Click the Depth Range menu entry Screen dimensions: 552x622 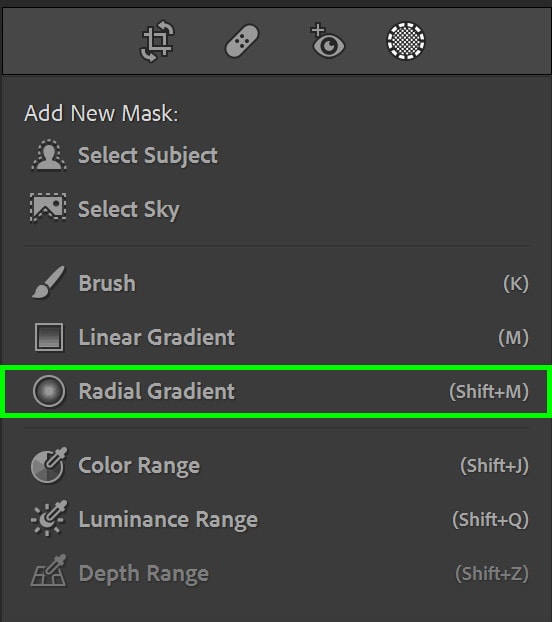(x=276, y=573)
